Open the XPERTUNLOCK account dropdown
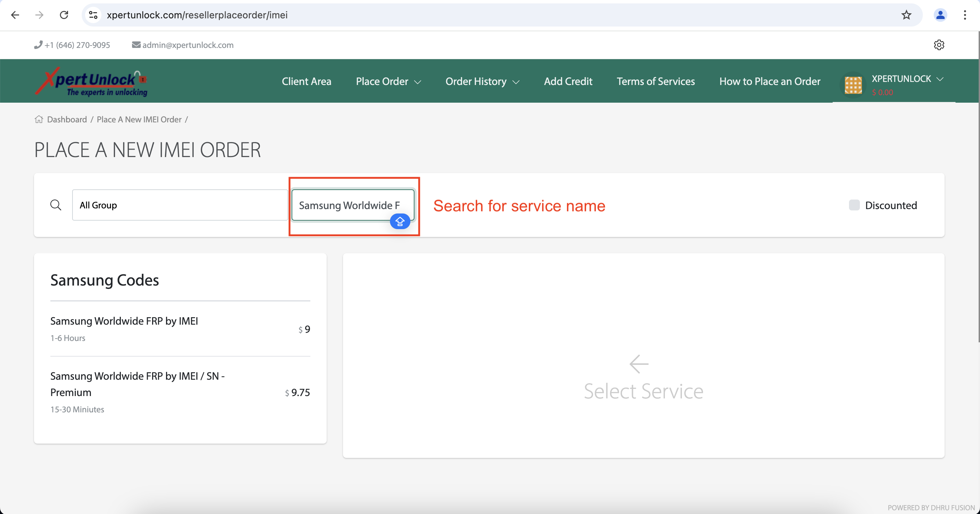 [908, 79]
